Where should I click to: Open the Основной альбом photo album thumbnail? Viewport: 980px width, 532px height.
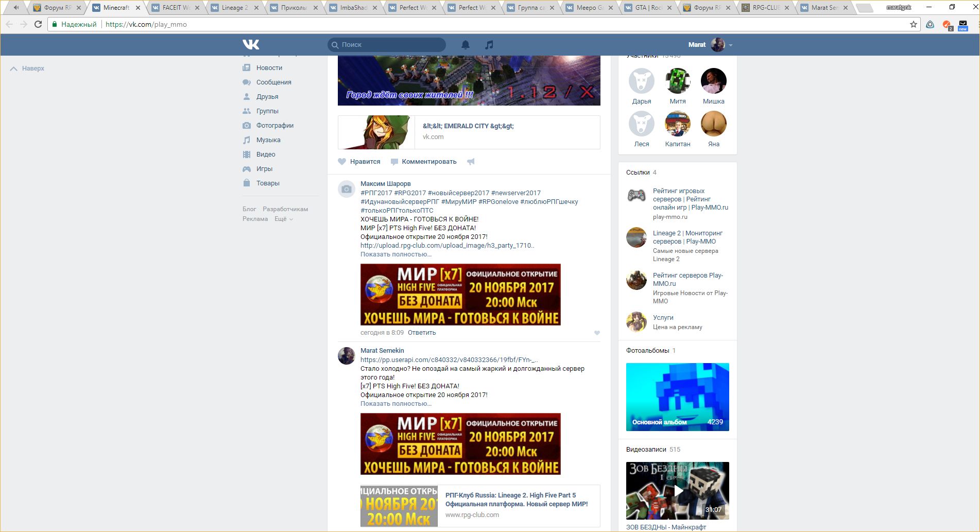point(678,397)
